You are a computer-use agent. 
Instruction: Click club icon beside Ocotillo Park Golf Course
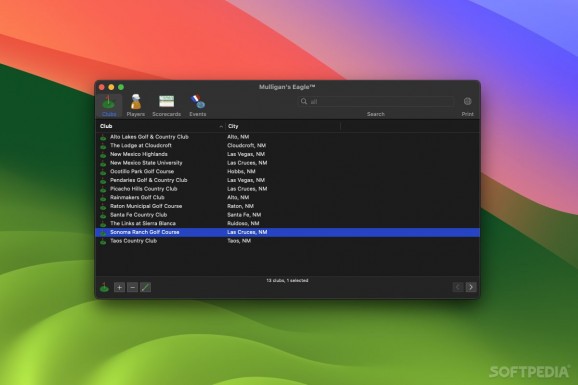click(103, 172)
